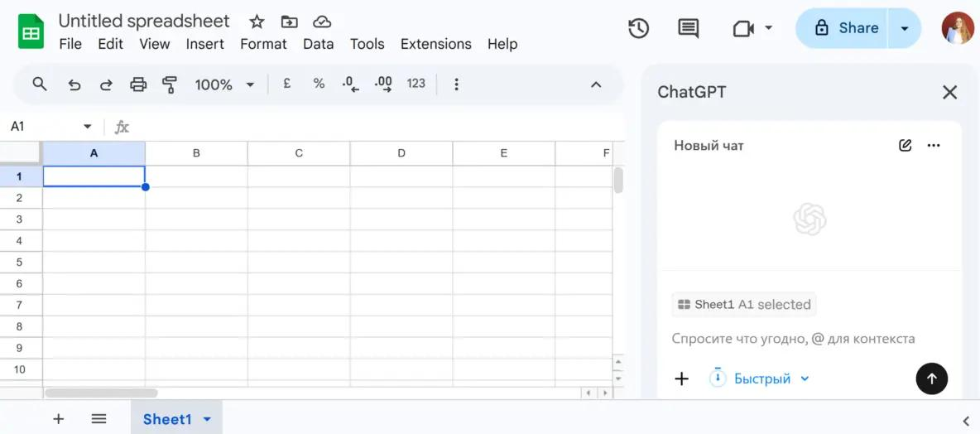This screenshot has height=434, width=980.
Task: Click the Name box showing A1
Action: tap(44, 127)
